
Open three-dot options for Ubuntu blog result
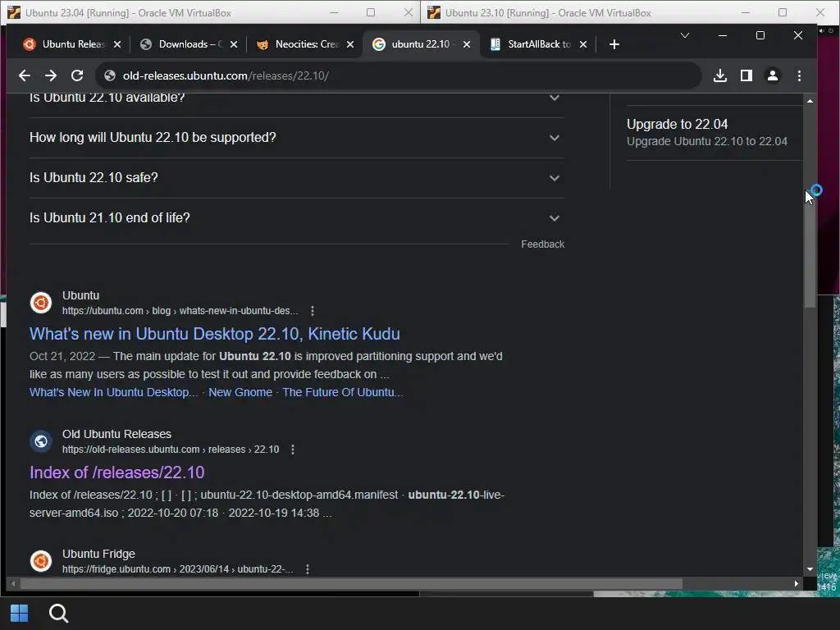point(313,311)
